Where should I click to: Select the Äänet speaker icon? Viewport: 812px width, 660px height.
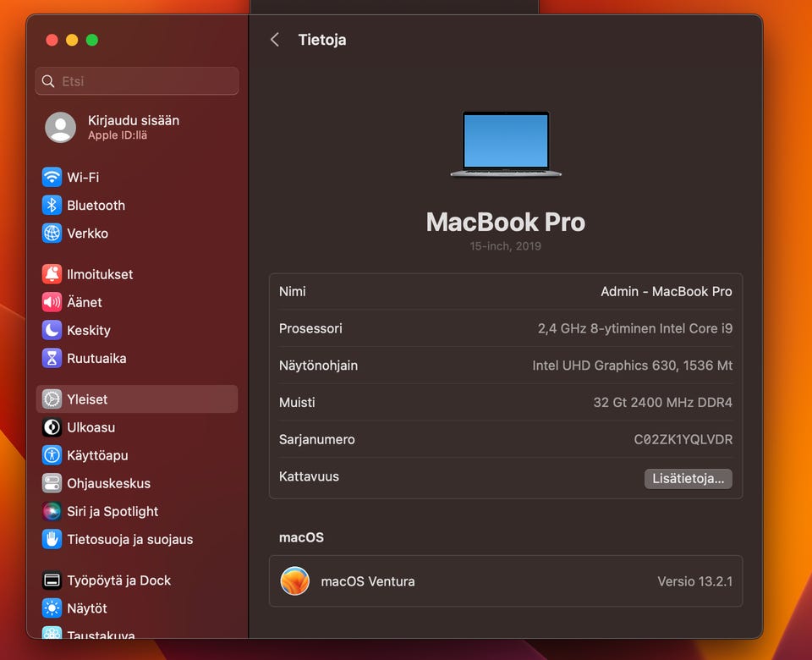(x=52, y=302)
